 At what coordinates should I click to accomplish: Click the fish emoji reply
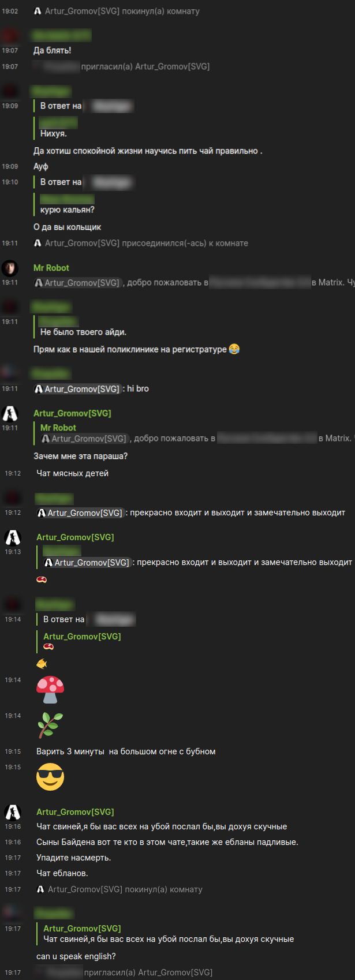coord(42,664)
